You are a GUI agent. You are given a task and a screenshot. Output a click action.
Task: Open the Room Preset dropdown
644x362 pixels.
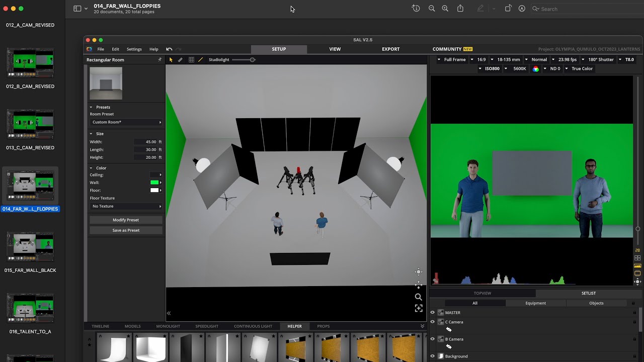tap(126, 122)
